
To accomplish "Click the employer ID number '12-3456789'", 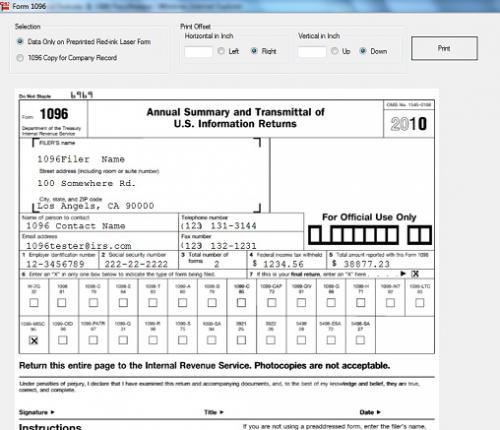I will tap(55, 264).
